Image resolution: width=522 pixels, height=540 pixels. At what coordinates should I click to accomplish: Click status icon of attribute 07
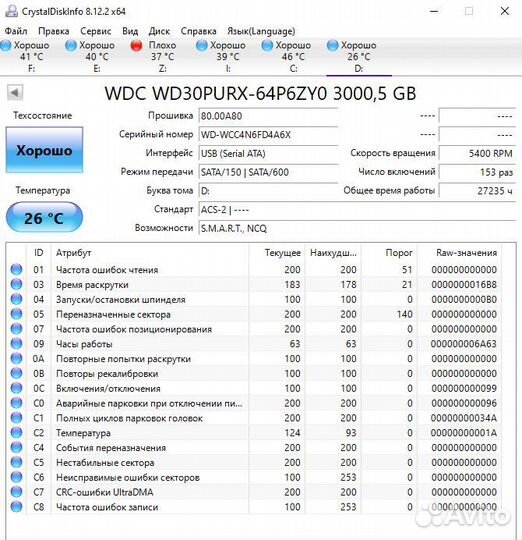(16, 329)
